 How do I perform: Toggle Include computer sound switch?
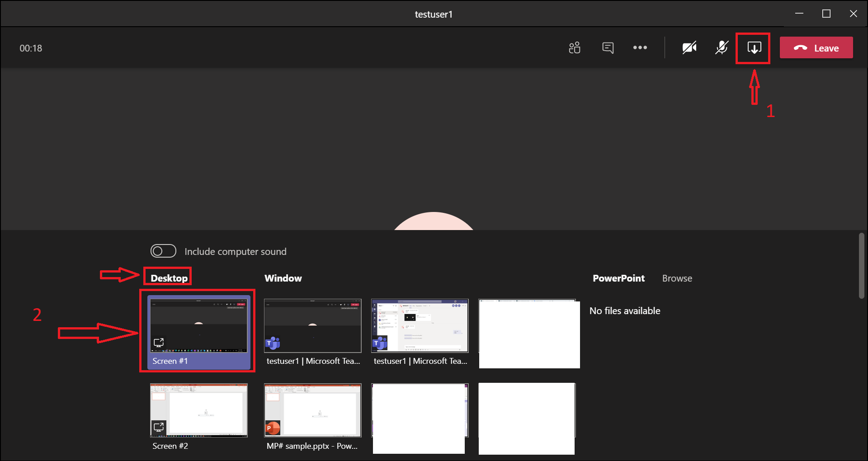click(x=163, y=251)
